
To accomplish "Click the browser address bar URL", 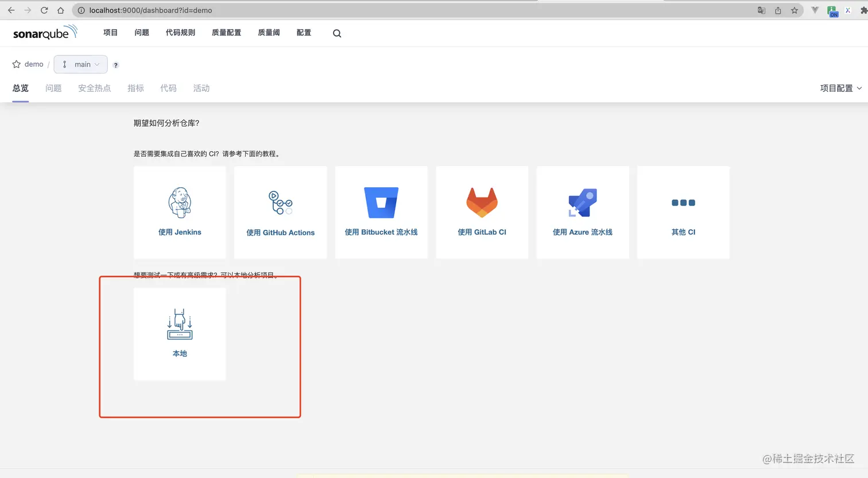I will tap(150, 10).
